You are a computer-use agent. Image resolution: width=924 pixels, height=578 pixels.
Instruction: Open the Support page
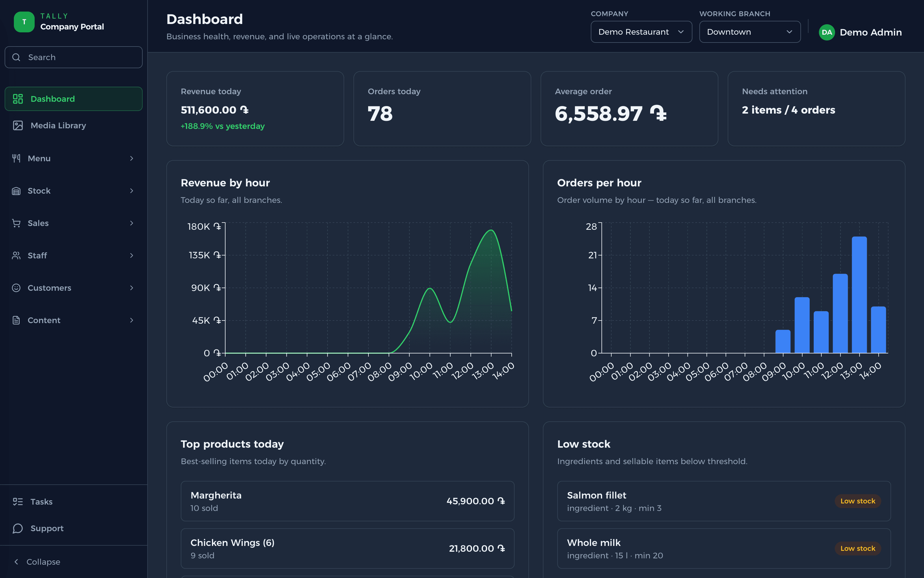pos(73,528)
